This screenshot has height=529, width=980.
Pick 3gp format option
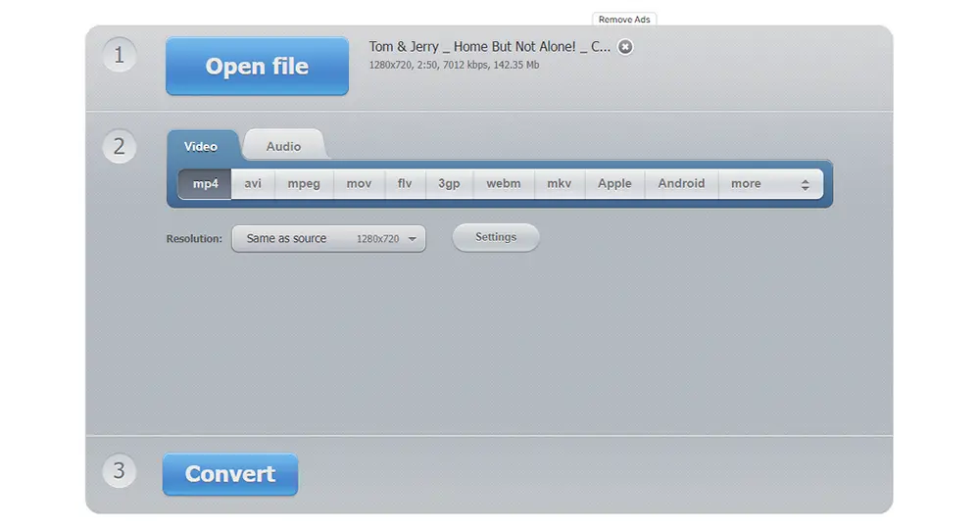tap(449, 183)
